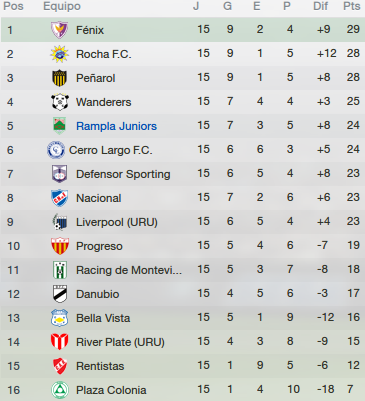
Task: Click the Fénix club crest icon
Action: coord(60,30)
